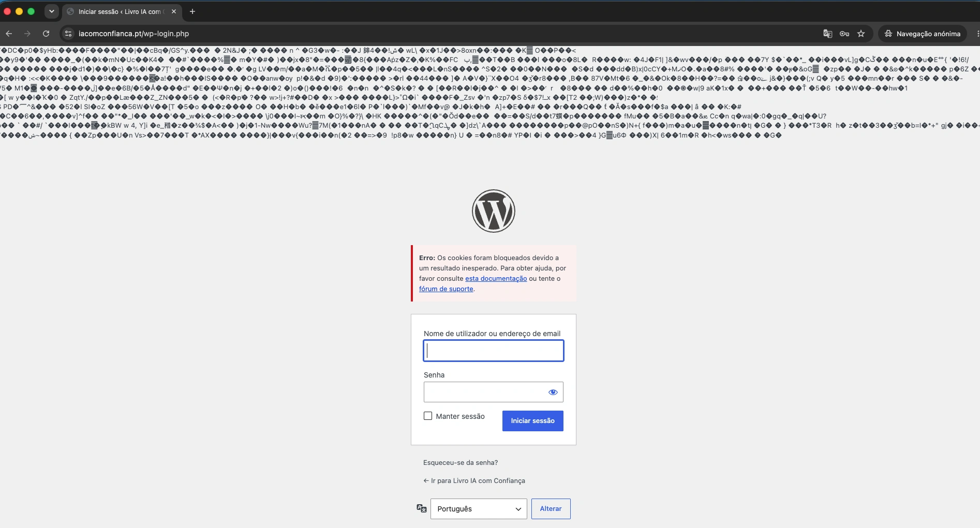Open the Navegação anónima incognito indicator
Screen dimensions: 980x528
point(923,34)
